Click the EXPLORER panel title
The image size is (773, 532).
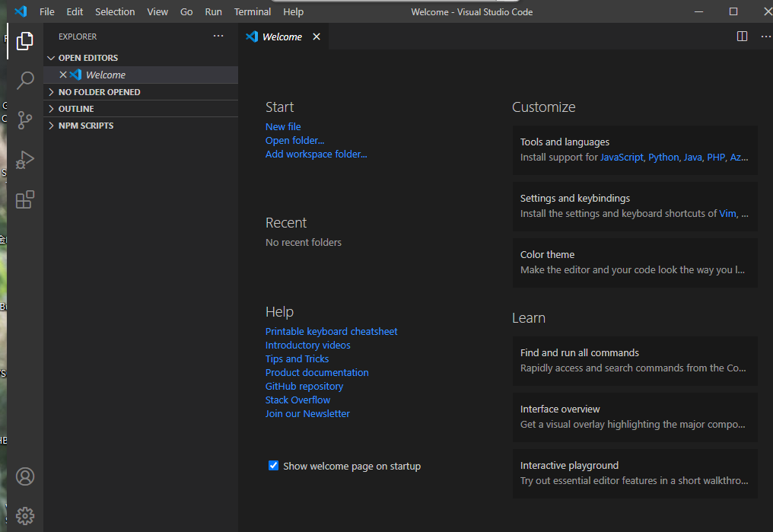(78, 37)
